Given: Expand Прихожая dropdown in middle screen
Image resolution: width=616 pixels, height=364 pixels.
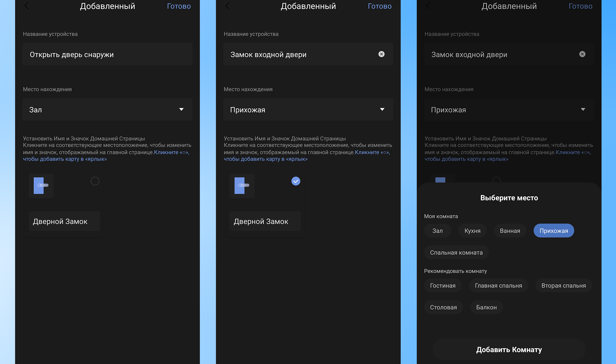Looking at the screenshot, I should point(308,110).
